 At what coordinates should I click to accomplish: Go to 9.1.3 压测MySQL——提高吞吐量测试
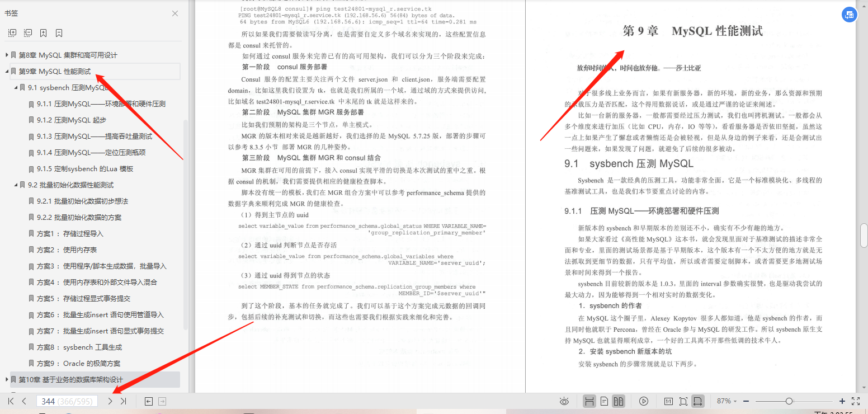95,137
